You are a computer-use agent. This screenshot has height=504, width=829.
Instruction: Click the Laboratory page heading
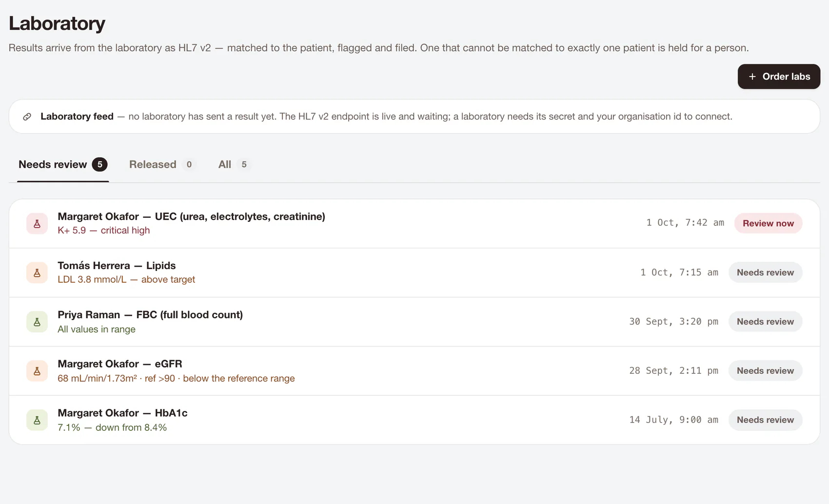[57, 23]
